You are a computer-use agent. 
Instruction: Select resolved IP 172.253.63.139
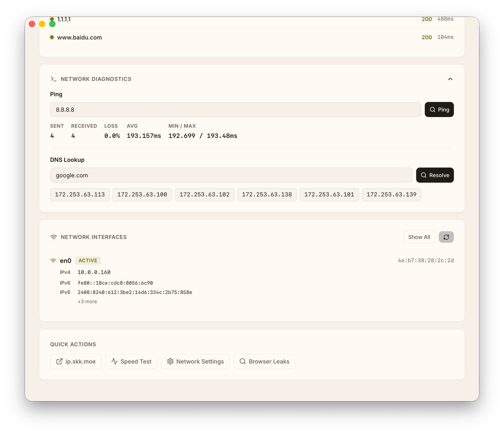[391, 194]
